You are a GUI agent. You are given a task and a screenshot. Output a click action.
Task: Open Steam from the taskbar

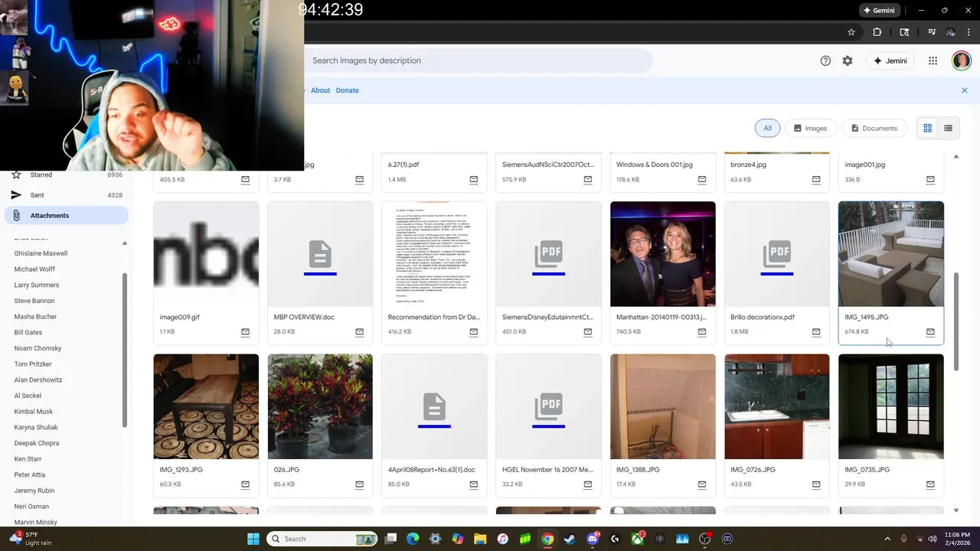570,539
